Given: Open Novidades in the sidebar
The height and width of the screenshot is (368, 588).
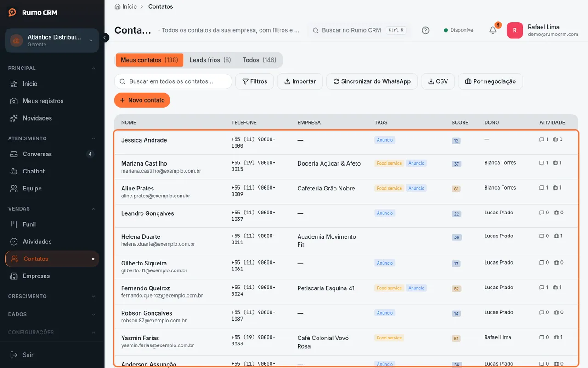Looking at the screenshot, I should pos(52,118).
